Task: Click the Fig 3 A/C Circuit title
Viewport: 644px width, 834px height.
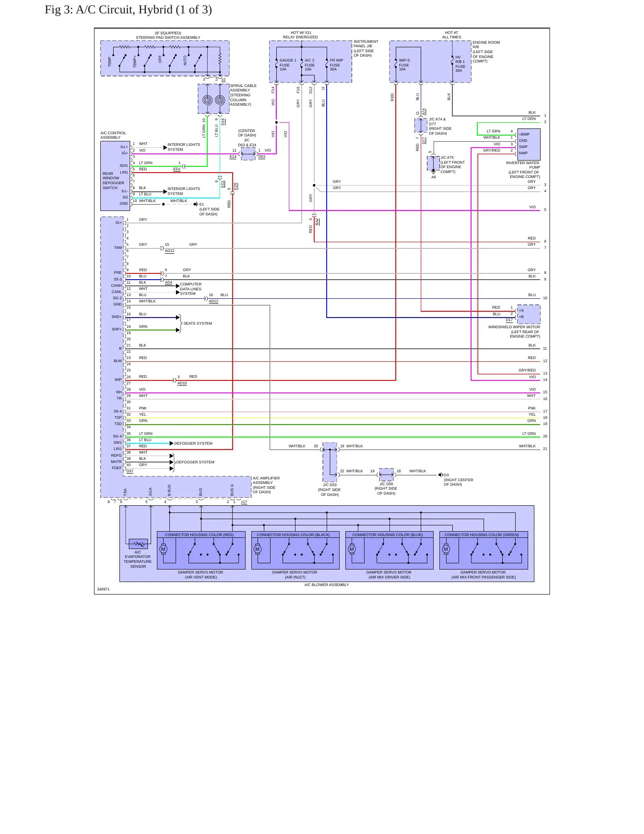Action: tap(128, 10)
